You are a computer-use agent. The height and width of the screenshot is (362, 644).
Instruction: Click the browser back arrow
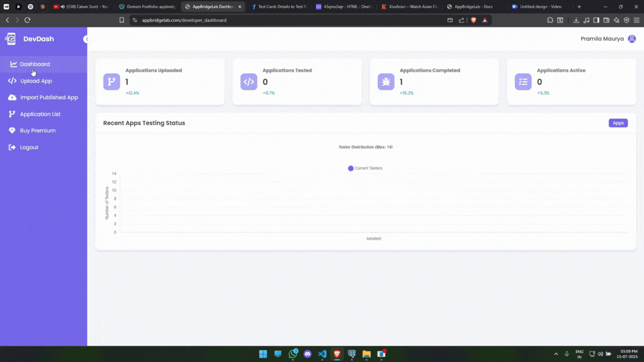point(7,20)
